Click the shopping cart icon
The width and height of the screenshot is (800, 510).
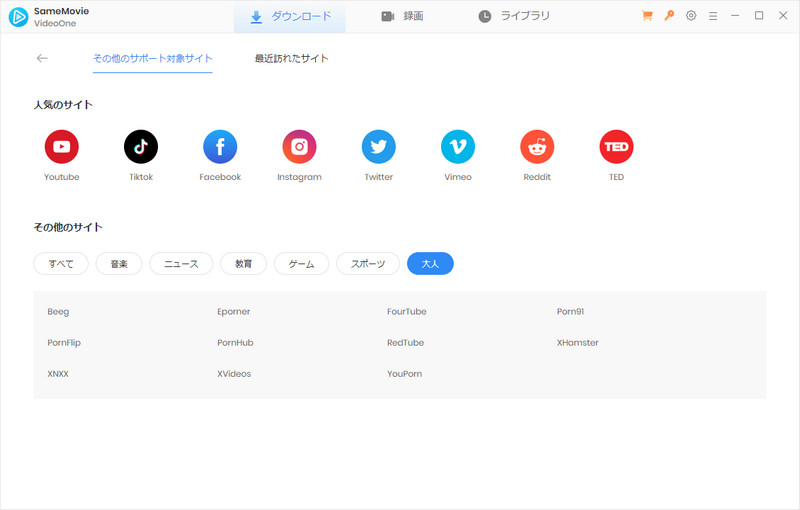click(647, 16)
